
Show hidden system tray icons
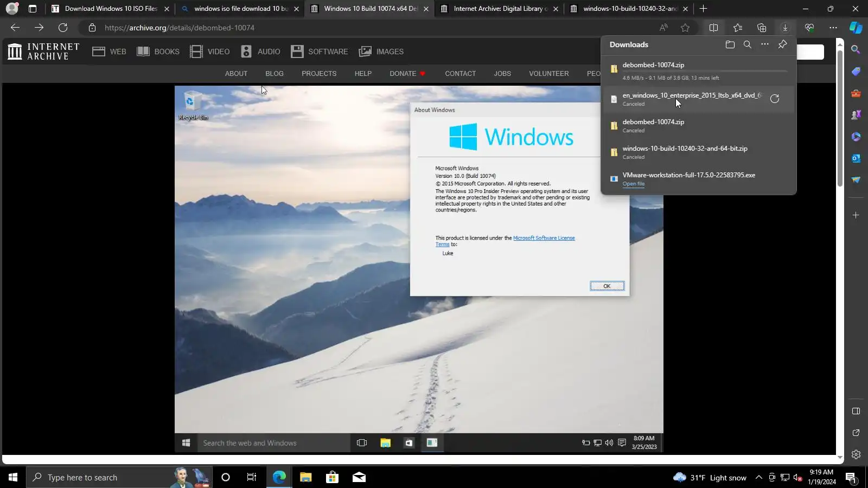(x=759, y=477)
